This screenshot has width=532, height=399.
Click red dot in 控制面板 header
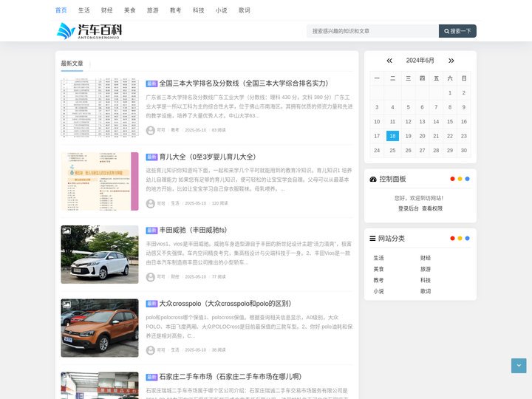(452, 179)
